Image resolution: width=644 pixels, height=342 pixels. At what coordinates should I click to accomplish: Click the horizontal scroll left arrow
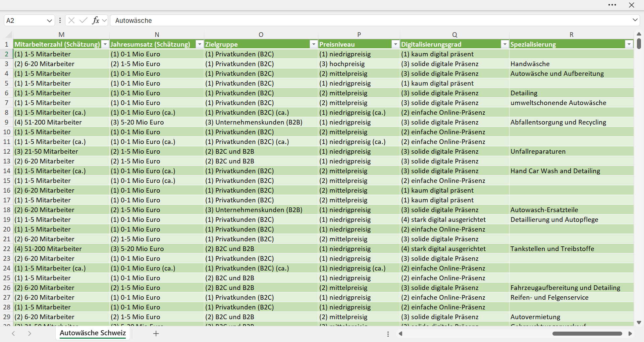point(400,334)
